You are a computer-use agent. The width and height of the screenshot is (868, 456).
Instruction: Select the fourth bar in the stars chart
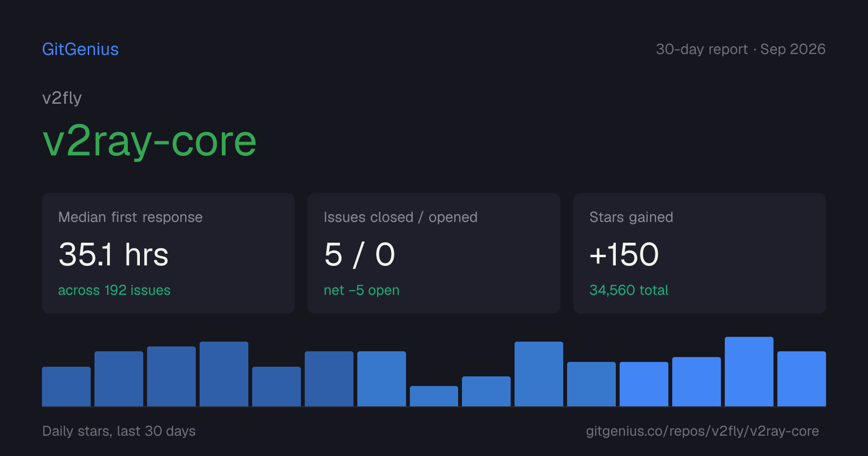pyautogui.click(x=224, y=374)
